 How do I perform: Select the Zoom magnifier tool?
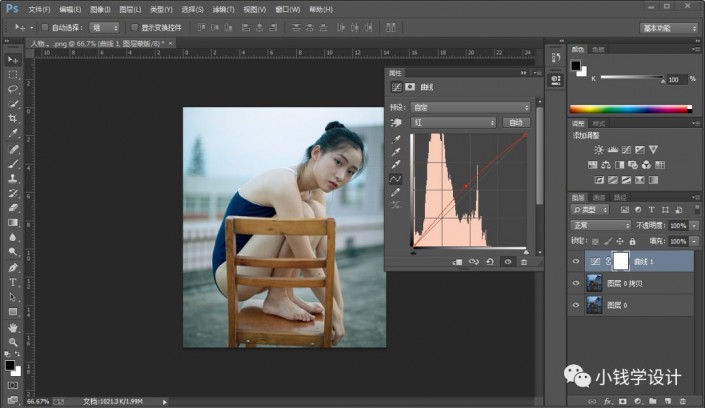pyautogui.click(x=13, y=341)
